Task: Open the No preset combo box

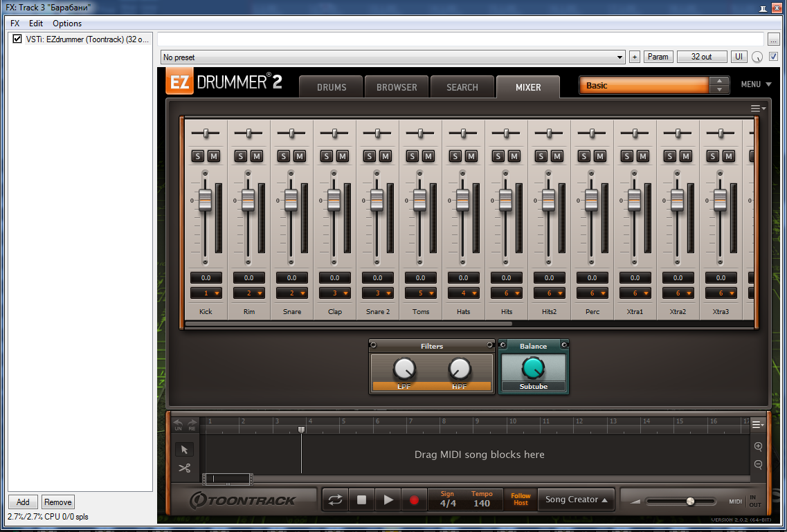Action: (x=393, y=57)
